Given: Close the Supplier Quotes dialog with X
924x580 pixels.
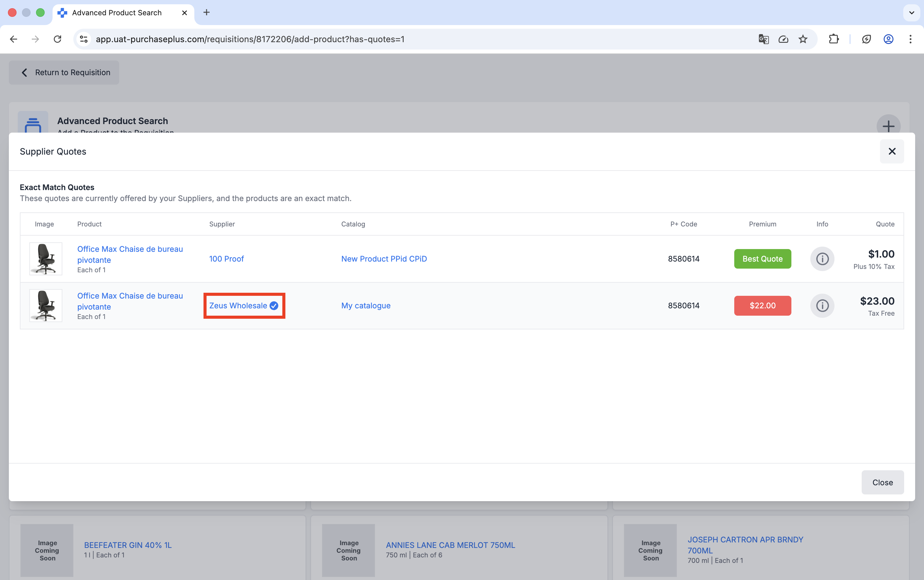Looking at the screenshot, I should pos(891,151).
